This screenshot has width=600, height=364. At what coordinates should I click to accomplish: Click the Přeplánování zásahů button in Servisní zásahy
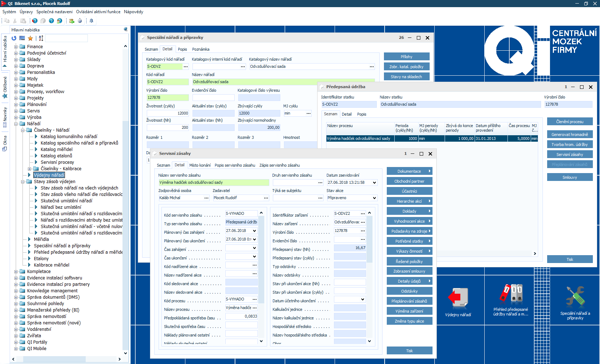pos(409,301)
